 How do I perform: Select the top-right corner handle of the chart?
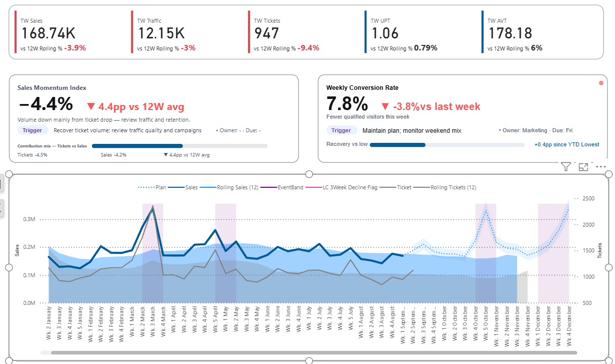click(x=608, y=174)
